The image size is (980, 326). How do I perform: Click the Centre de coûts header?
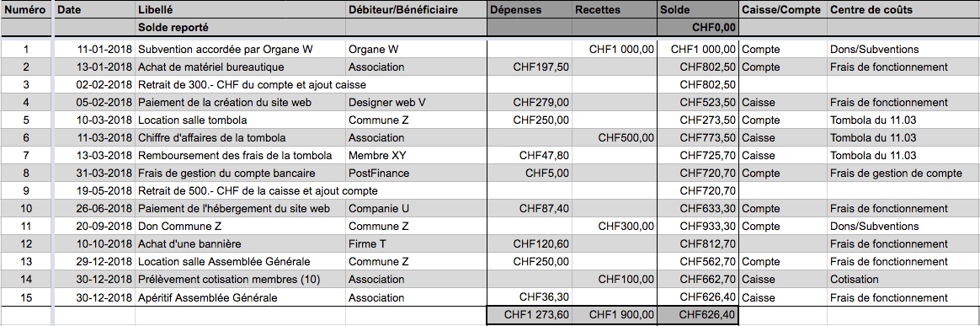tap(903, 10)
